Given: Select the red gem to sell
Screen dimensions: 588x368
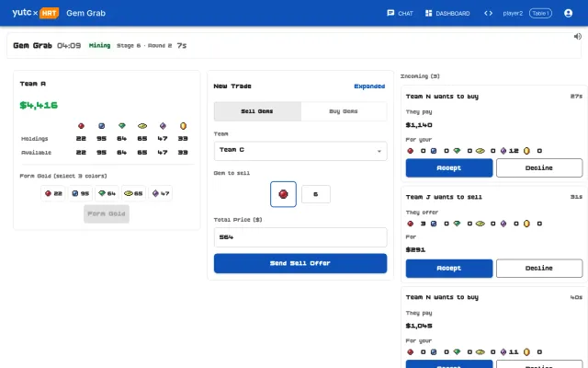Looking at the screenshot, I should tap(283, 194).
